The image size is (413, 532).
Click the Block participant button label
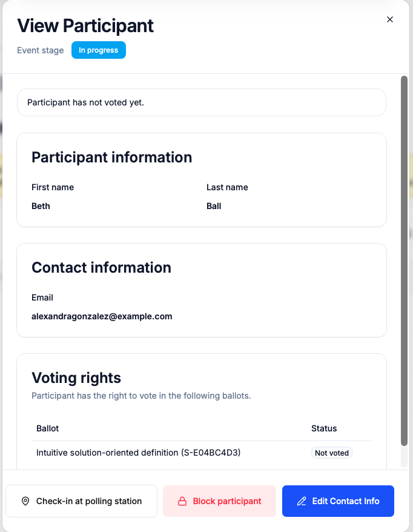[x=227, y=501]
